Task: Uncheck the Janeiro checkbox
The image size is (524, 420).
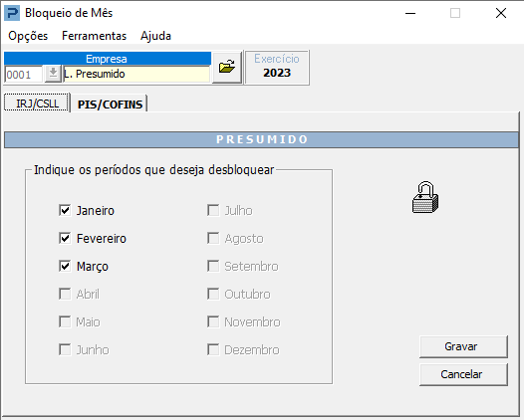Action: tap(65, 210)
